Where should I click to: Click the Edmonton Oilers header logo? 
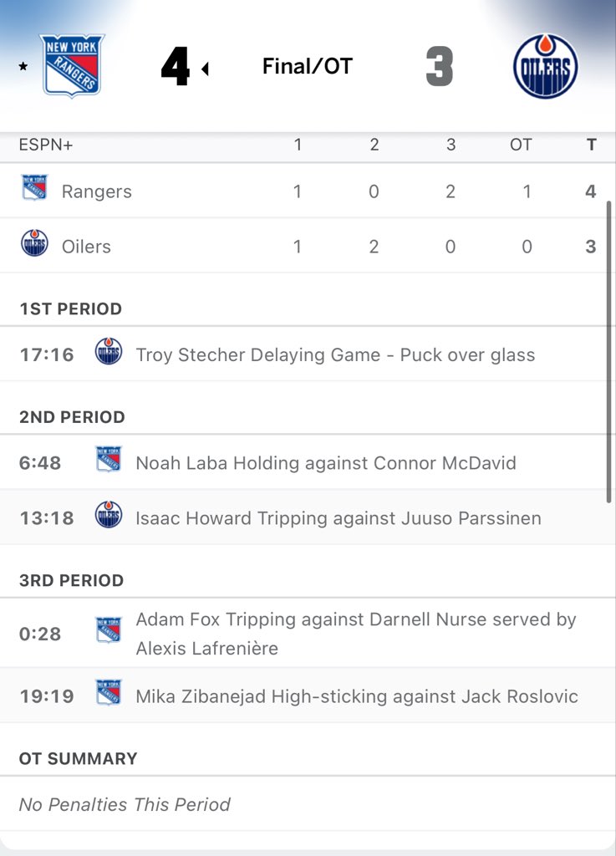(545, 66)
